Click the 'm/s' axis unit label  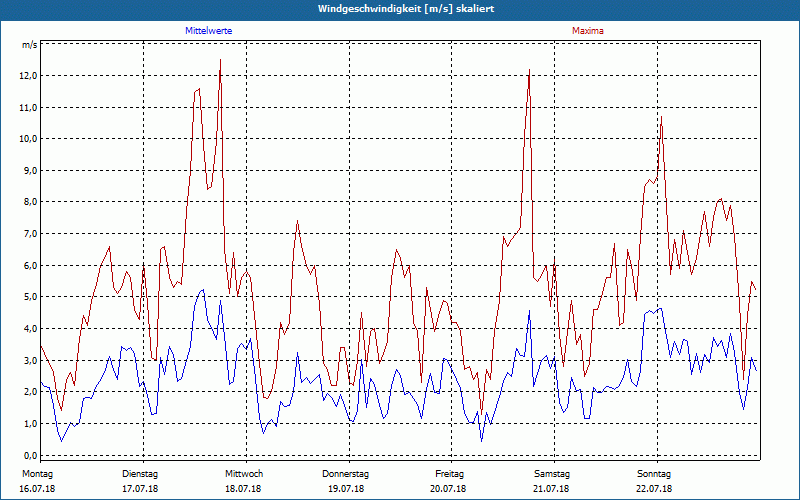[30, 45]
